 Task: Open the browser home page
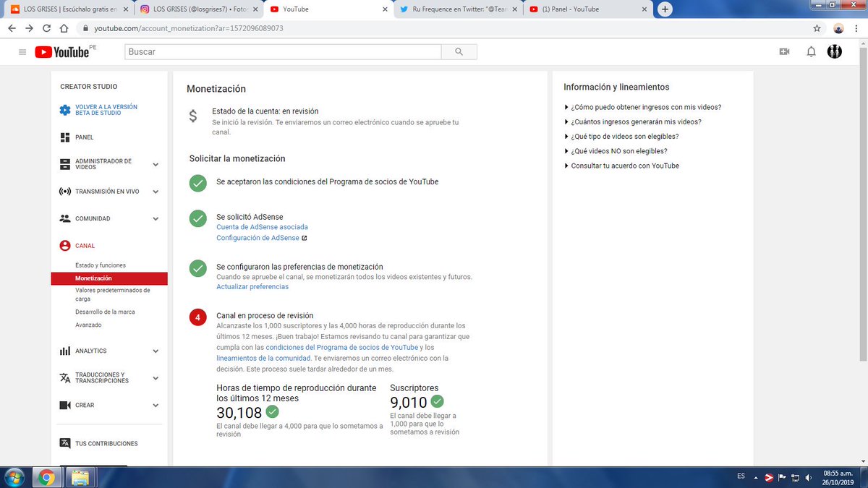click(64, 28)
